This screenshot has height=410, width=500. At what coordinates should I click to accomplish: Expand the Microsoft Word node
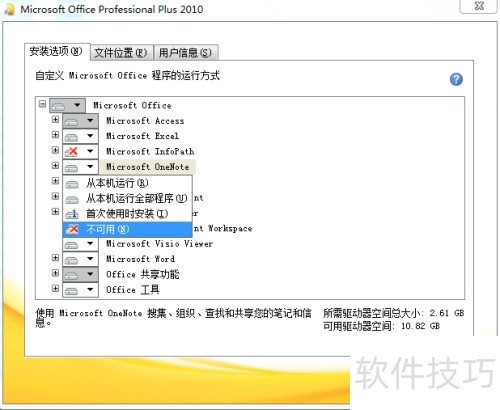pos(55,258)
